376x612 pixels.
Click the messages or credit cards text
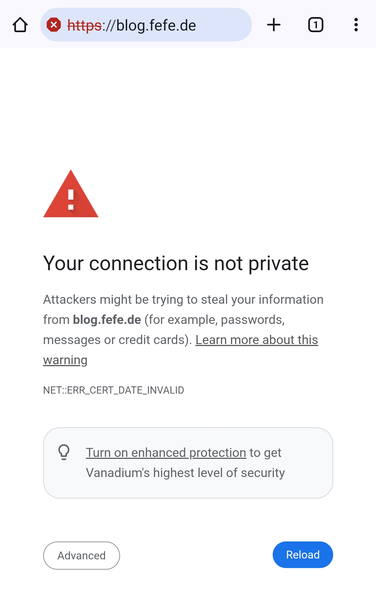(117, 340)
